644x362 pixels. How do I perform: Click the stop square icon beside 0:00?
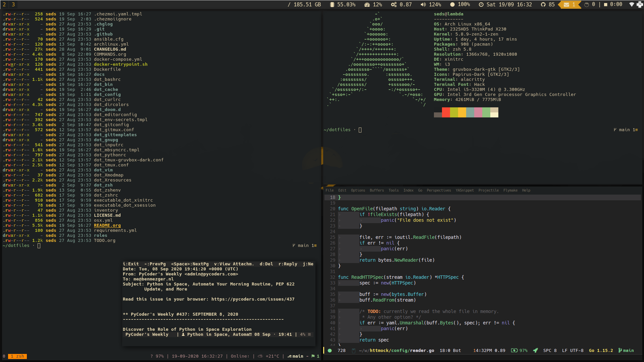coord(606,4)
